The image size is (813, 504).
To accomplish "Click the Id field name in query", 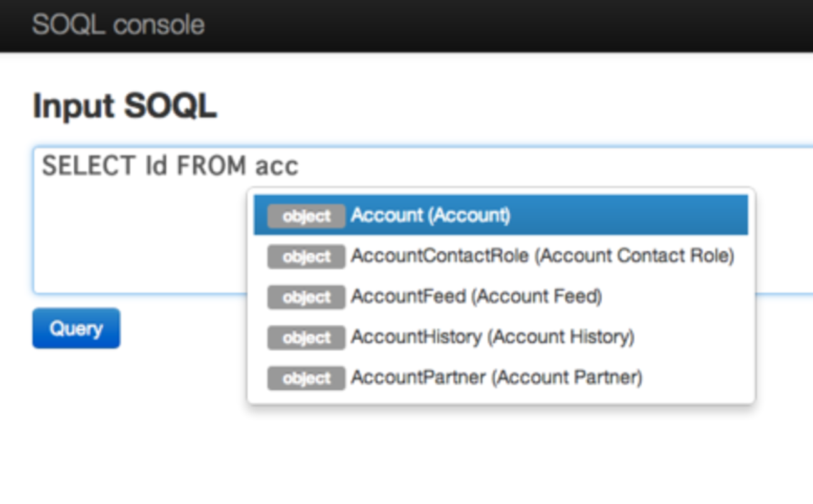I will (156, 166).
